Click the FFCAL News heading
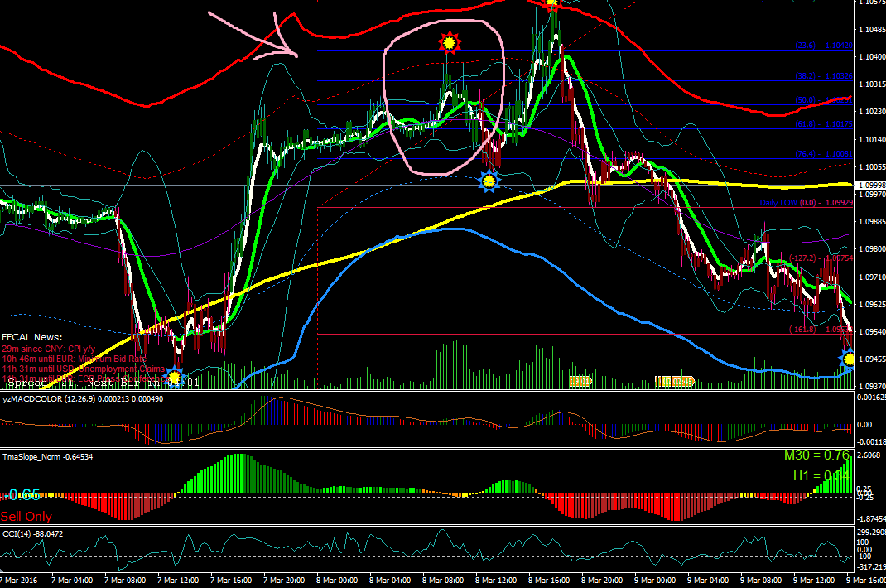The width and height of the screenshot is (886, 588). tap(32, 338)
